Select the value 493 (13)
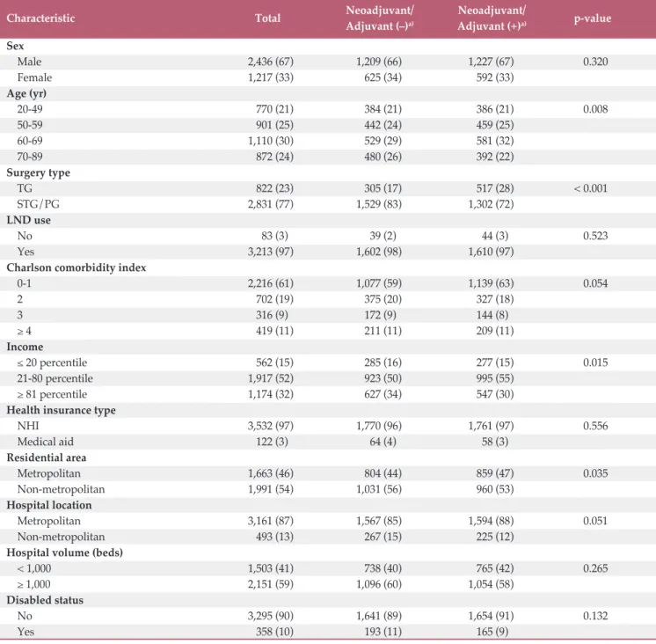Viewport: 656px width, 644px height. point(274,537)
